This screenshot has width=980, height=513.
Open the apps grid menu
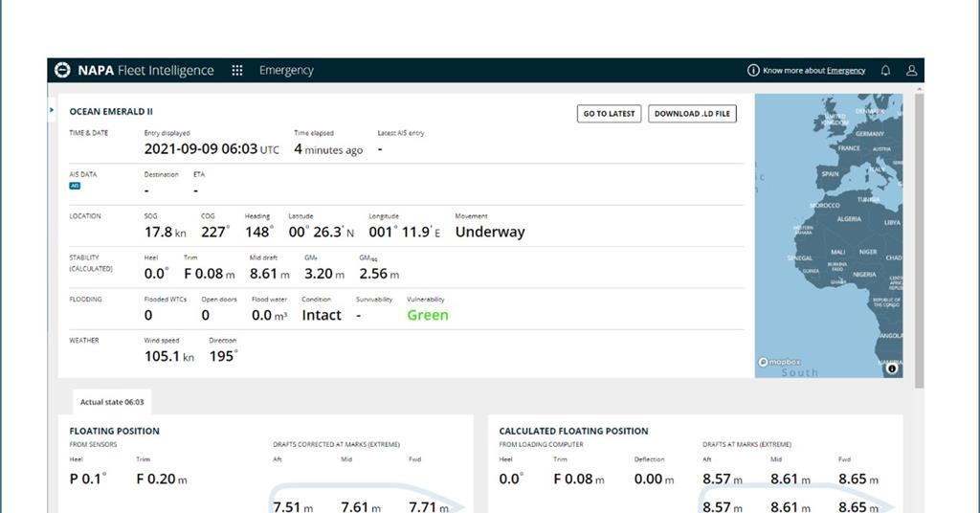click(237, 70)
